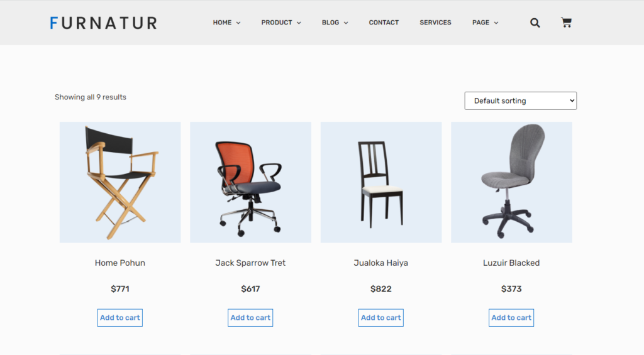View the grey swivel chair image
644x355 pixels.
coord(511,182)
